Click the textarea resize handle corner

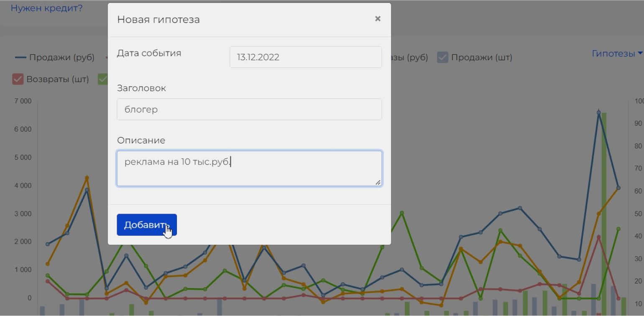click(x=378, y=182)
